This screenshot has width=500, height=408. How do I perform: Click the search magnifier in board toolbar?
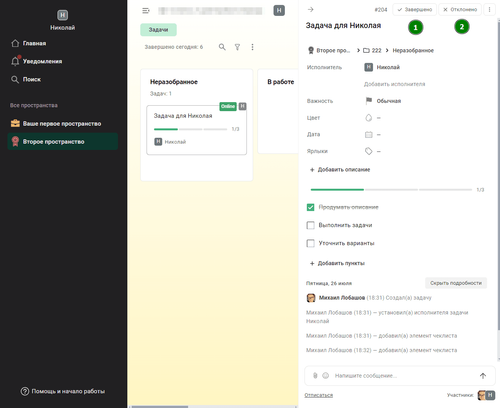222,47
